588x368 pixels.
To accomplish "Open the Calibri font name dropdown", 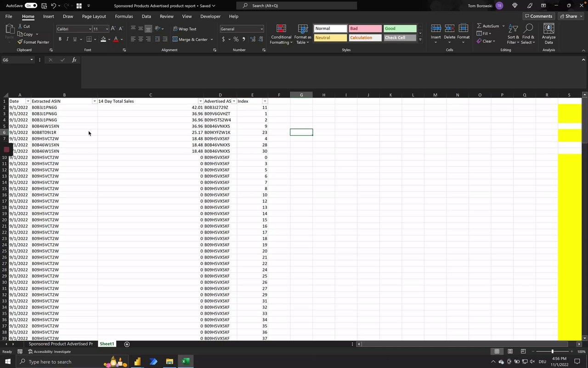I will click(x=90, y=29).
